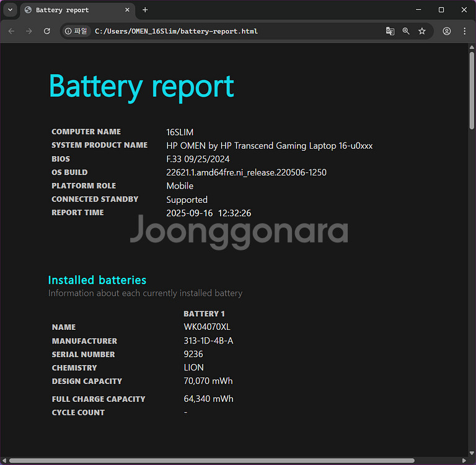
Task: Select the Battery report tab
Action: [x=68, y=10]
